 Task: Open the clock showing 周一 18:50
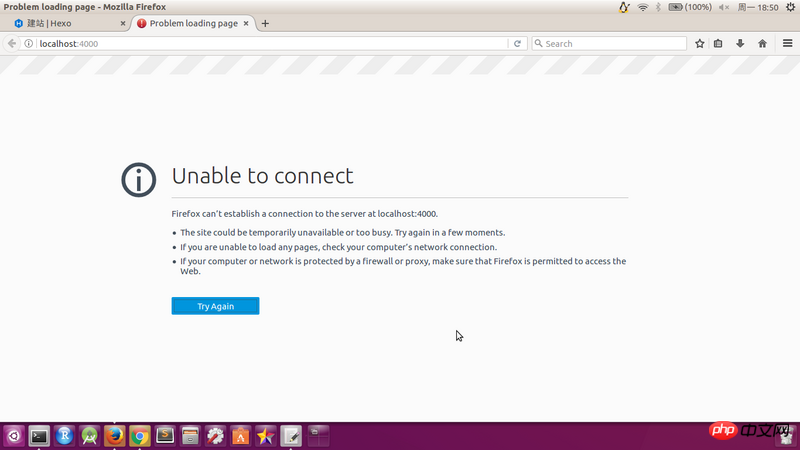click(758, 7)
